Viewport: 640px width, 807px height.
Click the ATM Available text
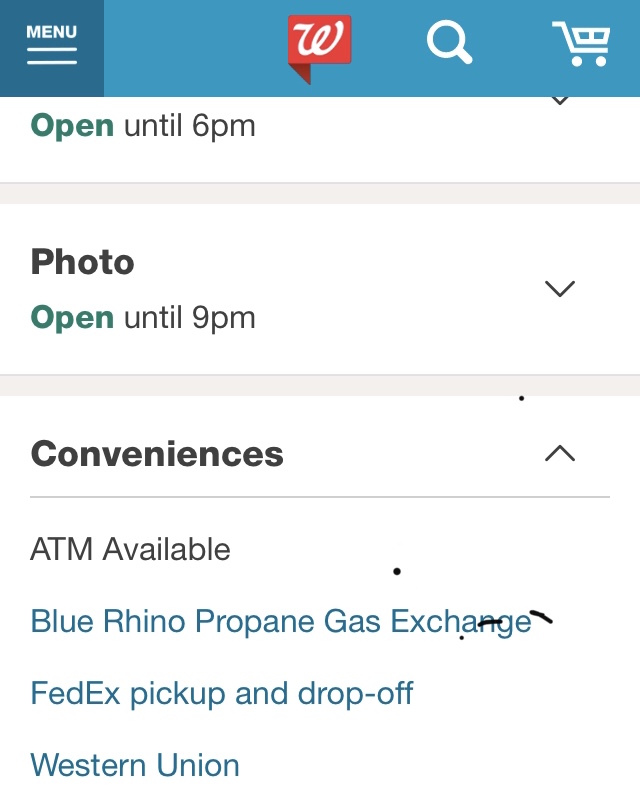[x=130, y=549]
